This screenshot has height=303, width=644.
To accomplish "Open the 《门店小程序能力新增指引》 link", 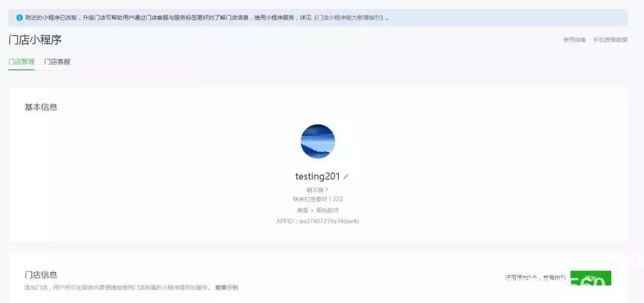I will 349,18.
